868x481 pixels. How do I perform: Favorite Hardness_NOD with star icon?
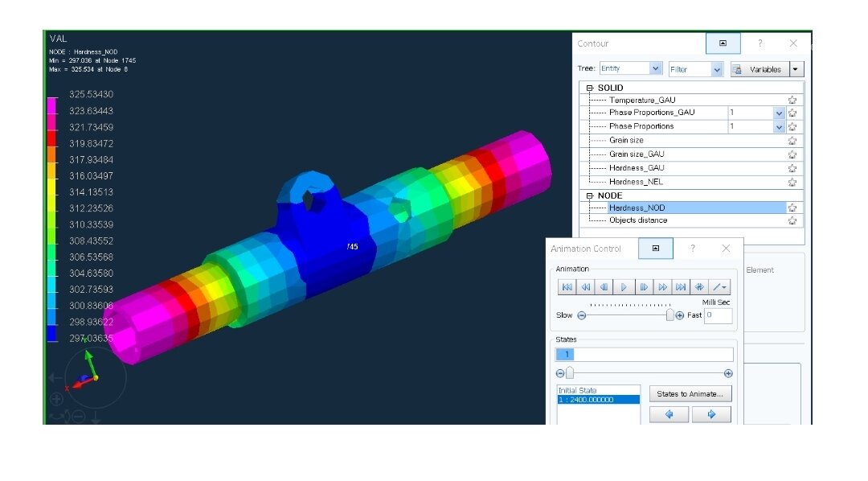(792, 208)
